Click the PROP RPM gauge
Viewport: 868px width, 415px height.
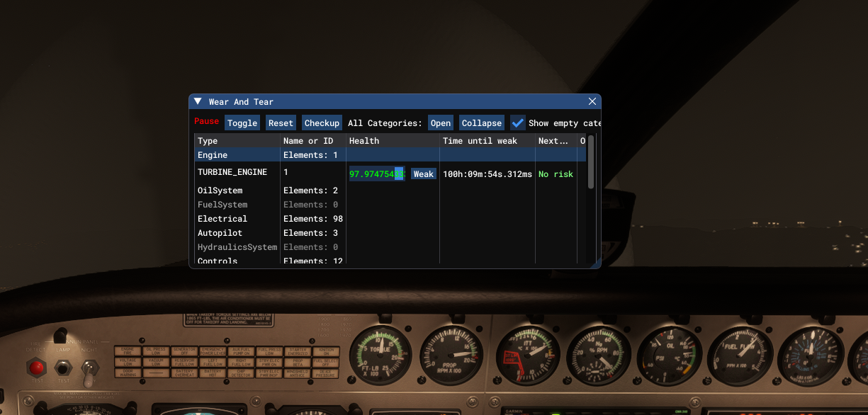pos(451,355)
